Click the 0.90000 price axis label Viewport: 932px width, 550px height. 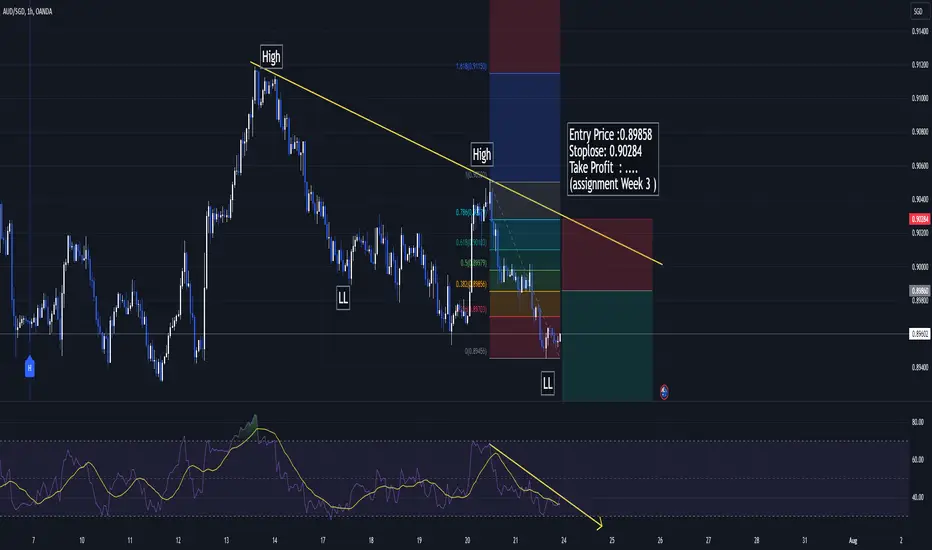tap(920, 267)
